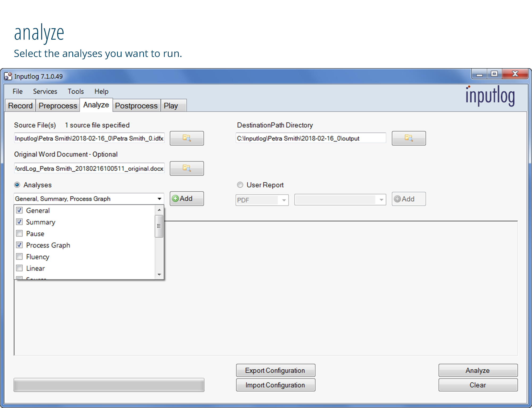Click the inputlog logo
532x408 pixels.
490,96
